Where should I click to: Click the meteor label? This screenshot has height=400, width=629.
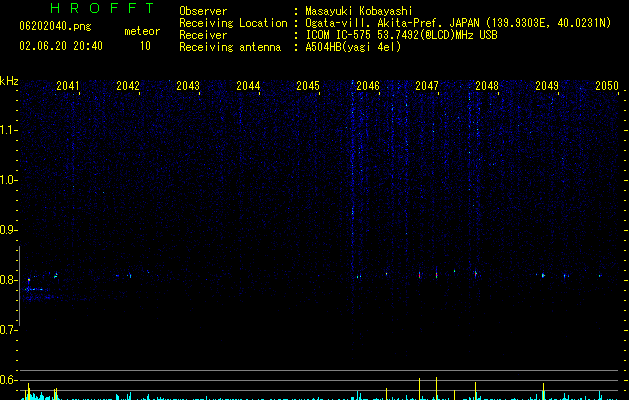pyautogui.click(x=142, y=31)
